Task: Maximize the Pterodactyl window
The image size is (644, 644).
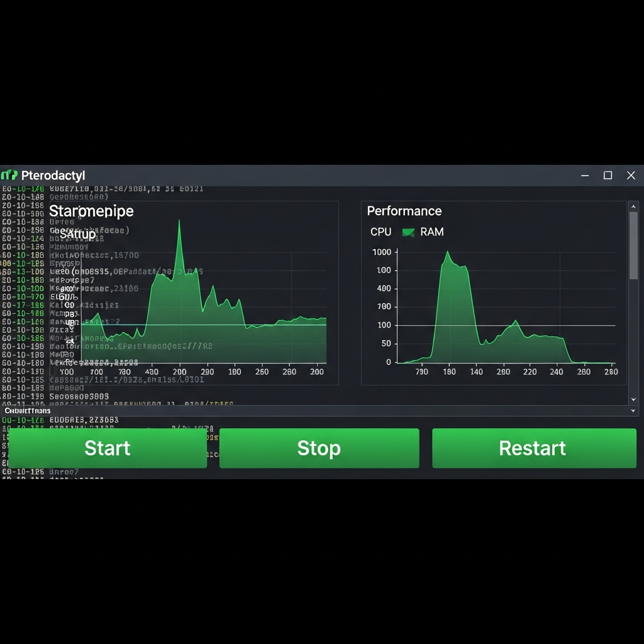Action: (x=608, y=175)
